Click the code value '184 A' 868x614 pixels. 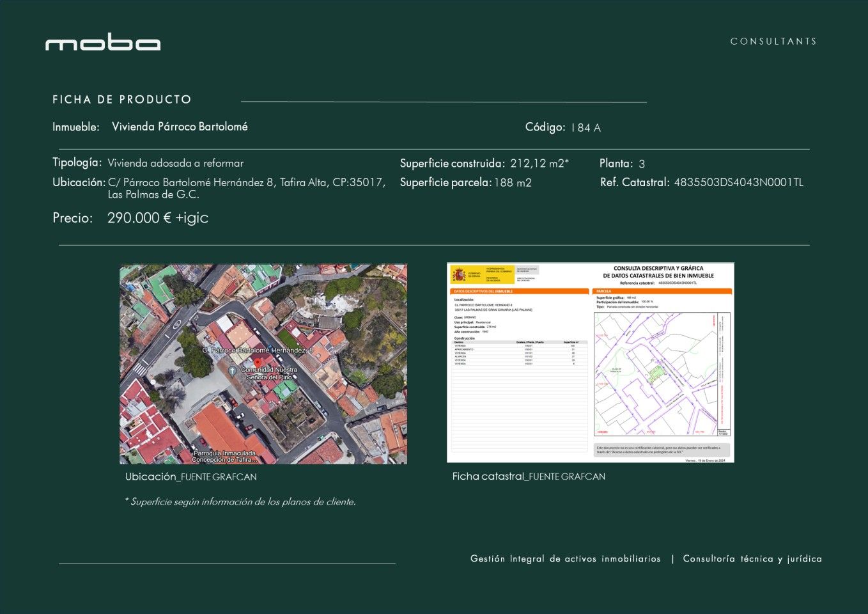(x=585, y=128)
